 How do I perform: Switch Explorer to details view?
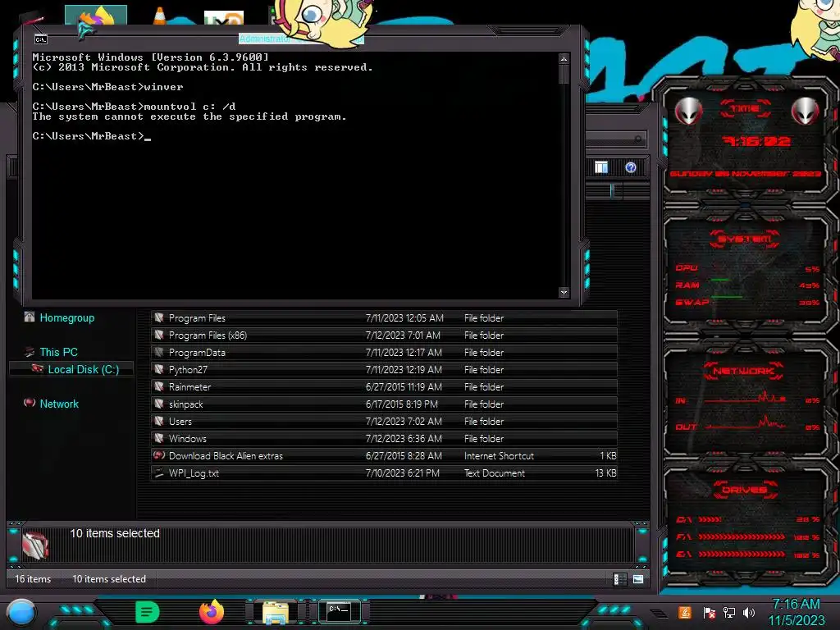coord(620,579)
